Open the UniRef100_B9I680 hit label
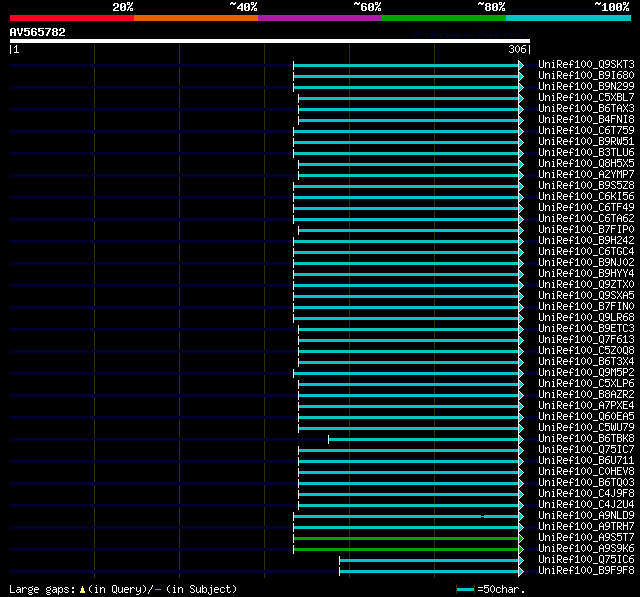 586,75
